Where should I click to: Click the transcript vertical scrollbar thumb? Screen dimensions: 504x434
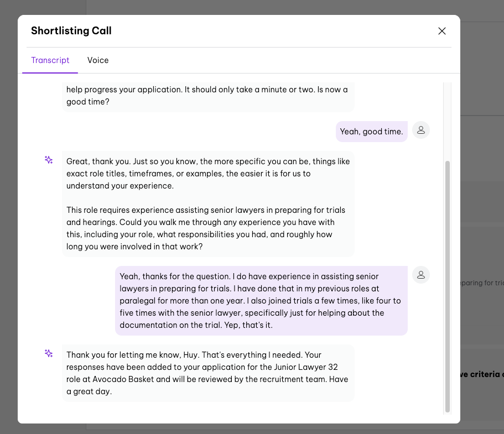pyautogui.click(x=447, y=286)
